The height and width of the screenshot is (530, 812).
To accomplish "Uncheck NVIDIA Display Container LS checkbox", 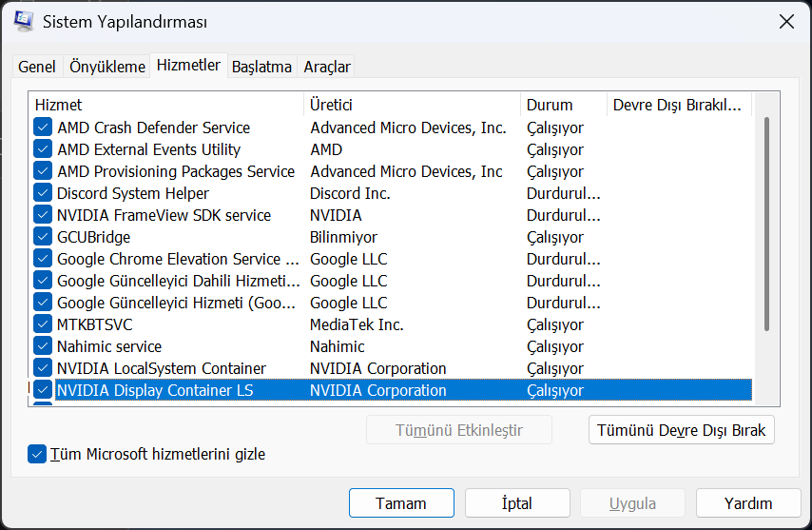I will (43, 389).
